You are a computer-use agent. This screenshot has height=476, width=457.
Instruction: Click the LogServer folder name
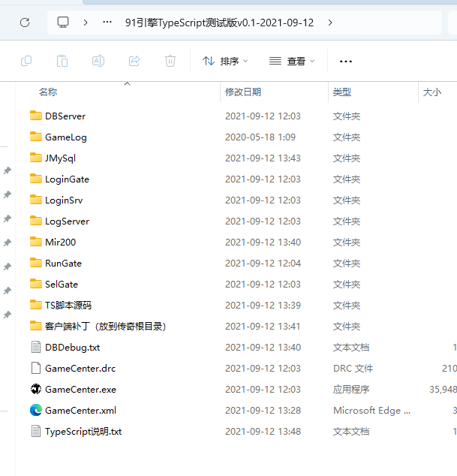click(x=67, y=221)
